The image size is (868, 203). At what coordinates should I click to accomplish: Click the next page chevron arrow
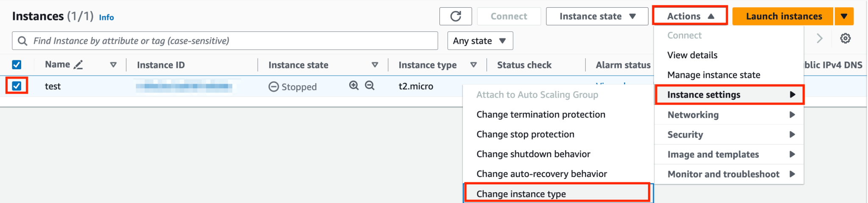820,39
